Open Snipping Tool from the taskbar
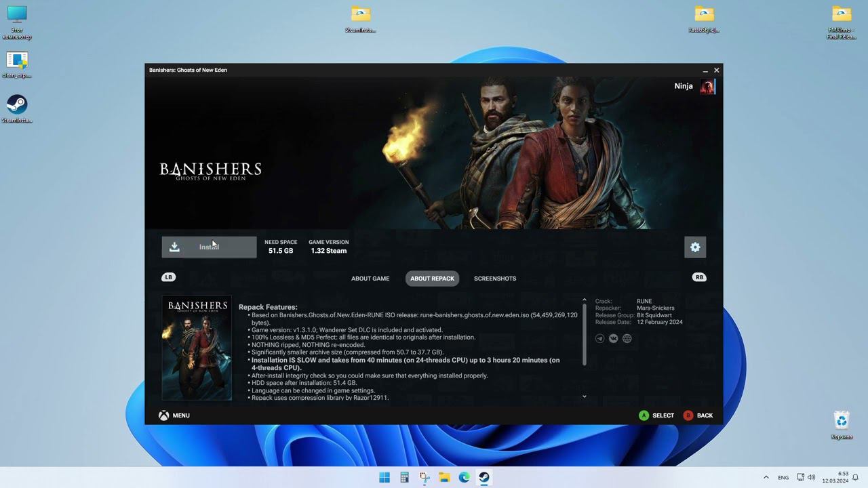Screen dimensions: 868x488 [x=425, y=477]
